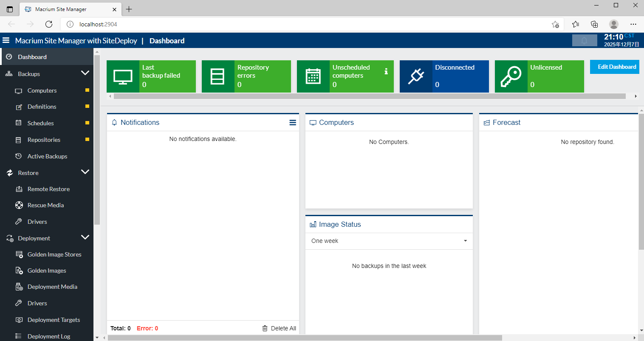The image size is (644, 341).
Task: Click the Deployment Media icon in sidebar
Action: coord(19,287)
